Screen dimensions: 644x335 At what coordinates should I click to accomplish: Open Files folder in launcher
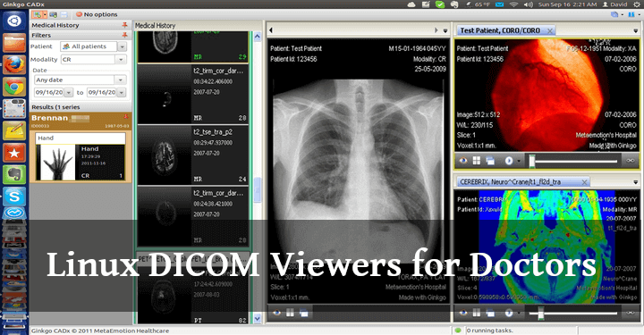pyautogui.click(x=14, y=42)
